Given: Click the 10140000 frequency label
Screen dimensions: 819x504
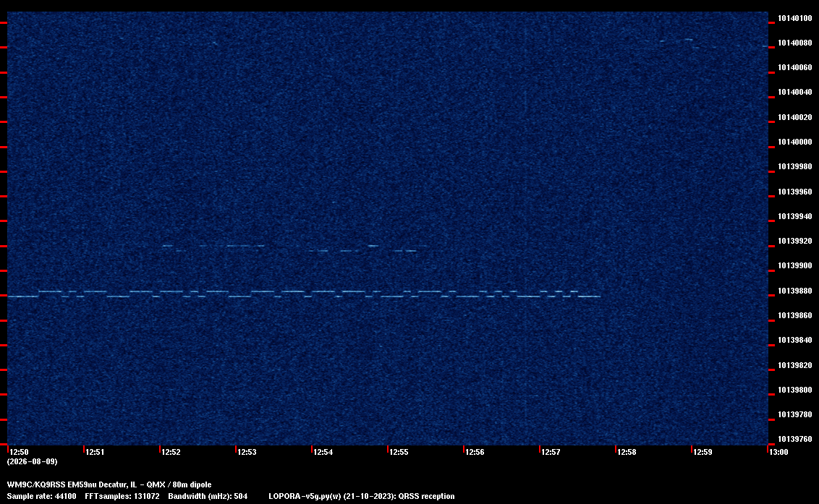Looking at the screenshot, I should coord(795,142).
